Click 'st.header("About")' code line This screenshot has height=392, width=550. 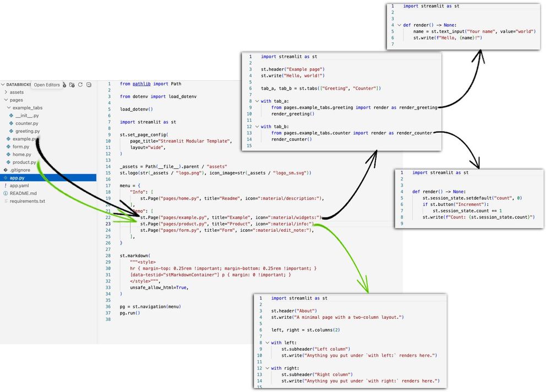294,311
